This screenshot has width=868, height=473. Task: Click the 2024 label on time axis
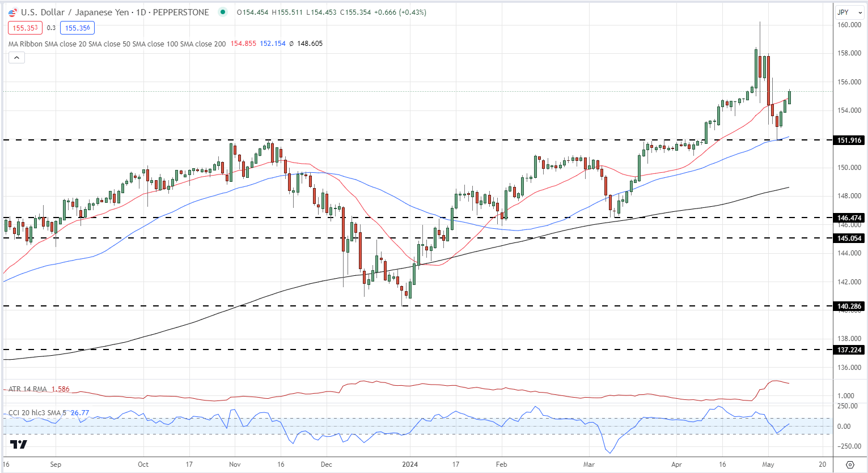(410, 465)
